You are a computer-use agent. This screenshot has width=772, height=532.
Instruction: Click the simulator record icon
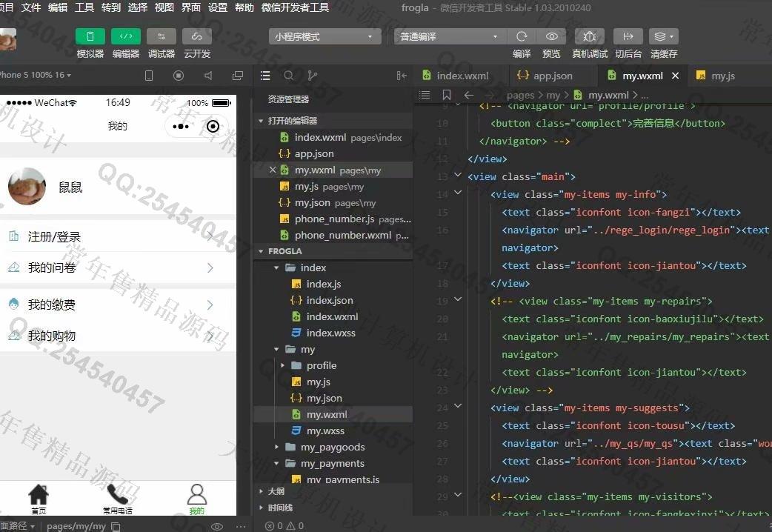179,76
